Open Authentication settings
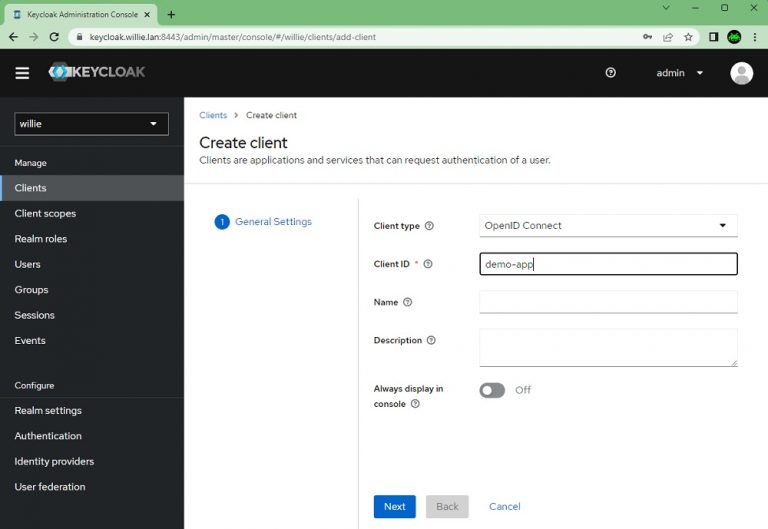 coord(92,436)
